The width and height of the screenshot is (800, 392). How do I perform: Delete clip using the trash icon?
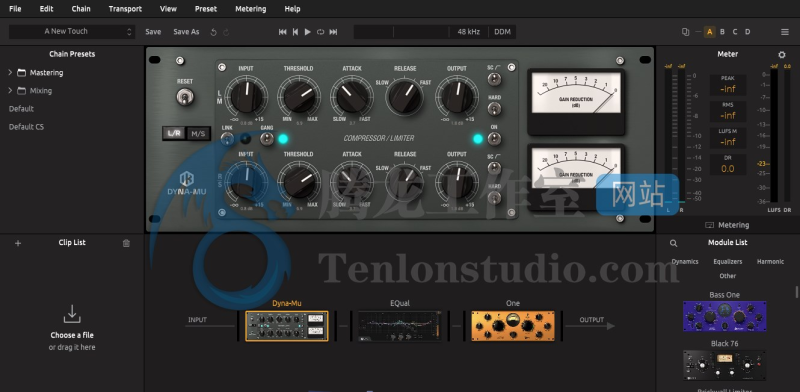click(127, 243)
